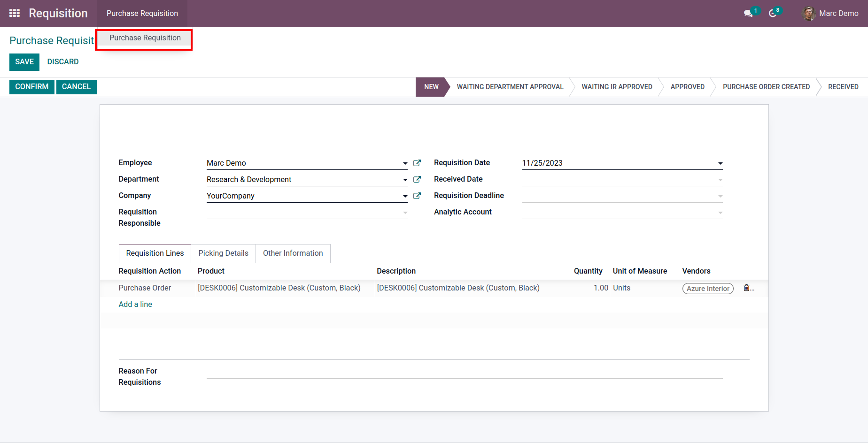Click Purchase Requisition breadcrumb title
The width and height of the screenshot is (868, 443).
coord(52,40)
